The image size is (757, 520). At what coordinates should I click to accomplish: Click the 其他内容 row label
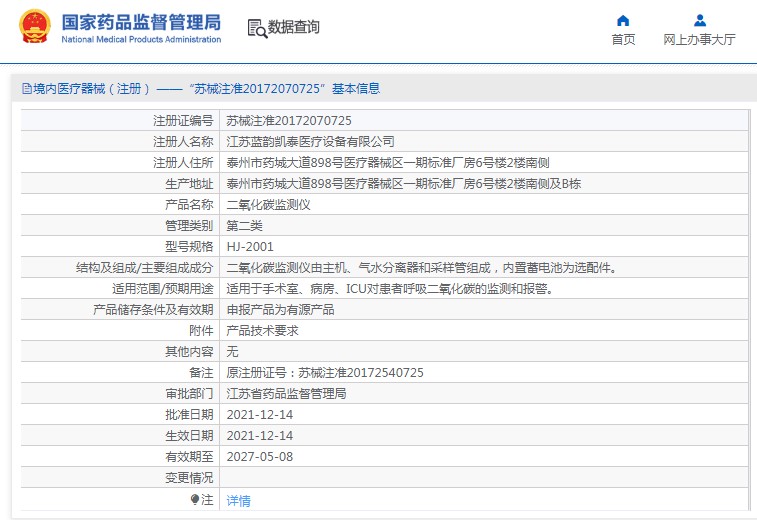pyautogui.click(x=189, y=351)
